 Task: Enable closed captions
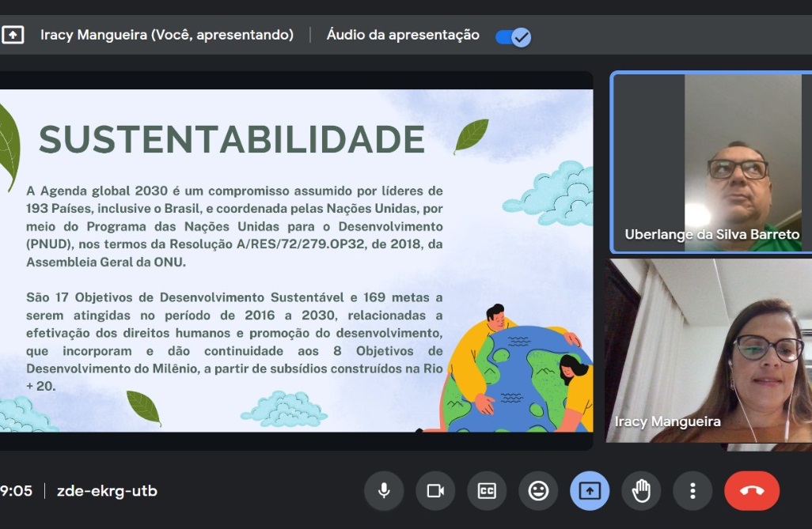pyautogui.click(x=487, y=491)
